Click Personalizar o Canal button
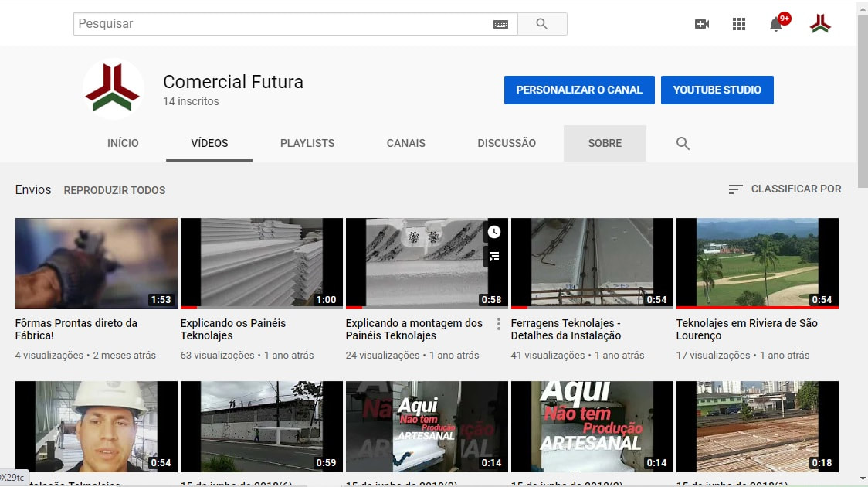868x487 pixels. pyautogui.click(x=579, y=90)
